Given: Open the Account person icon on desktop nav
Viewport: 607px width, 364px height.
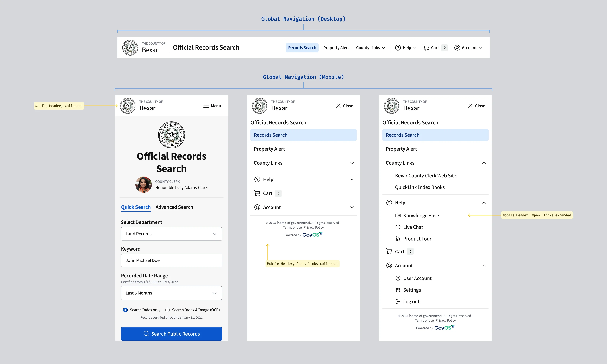Looking at the screenshot, I should coord(457,48).
